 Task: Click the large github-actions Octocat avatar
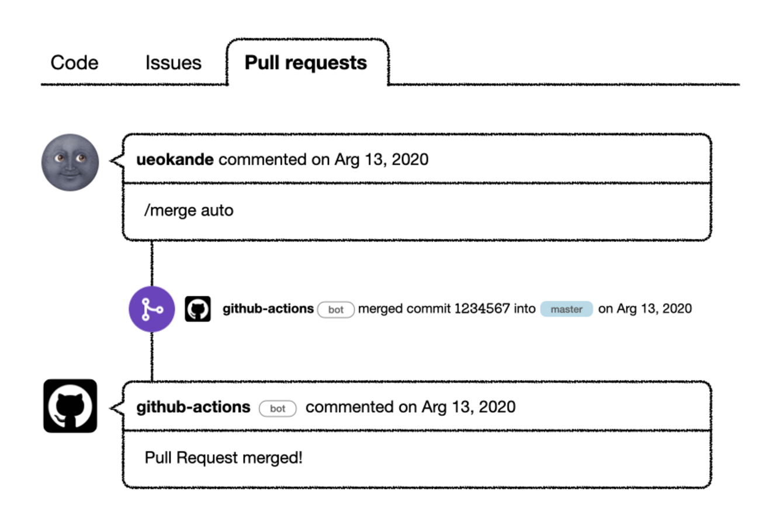(70, 406)
